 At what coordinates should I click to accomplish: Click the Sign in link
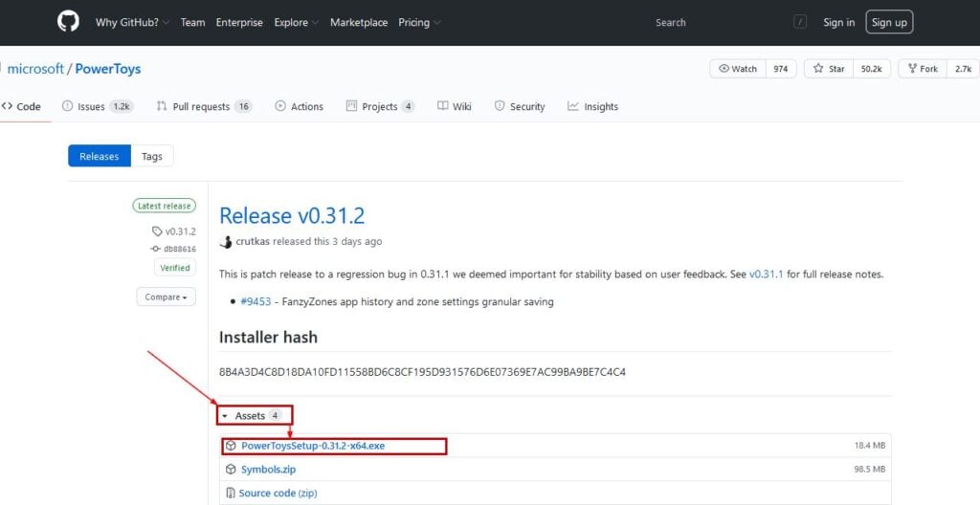[x=838, y=23]
